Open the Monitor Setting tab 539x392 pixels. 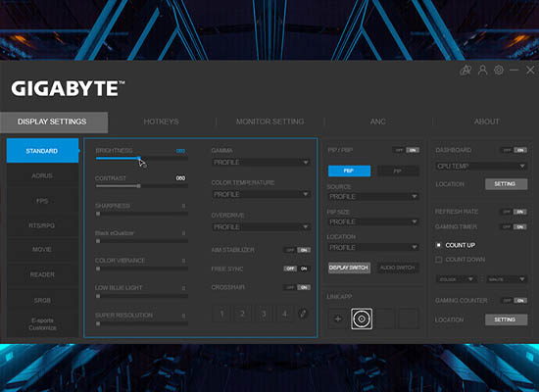269,122
